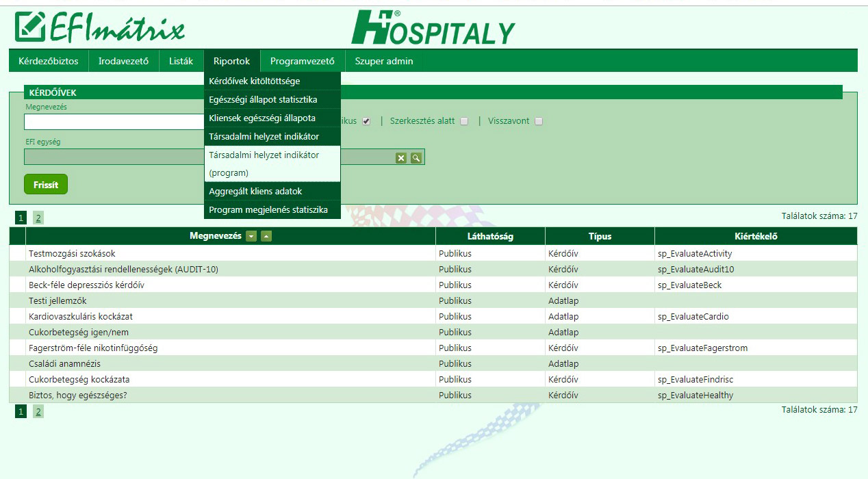Select Aggregált kliens adatok report
868x479 pixels.
click(272, 192)
